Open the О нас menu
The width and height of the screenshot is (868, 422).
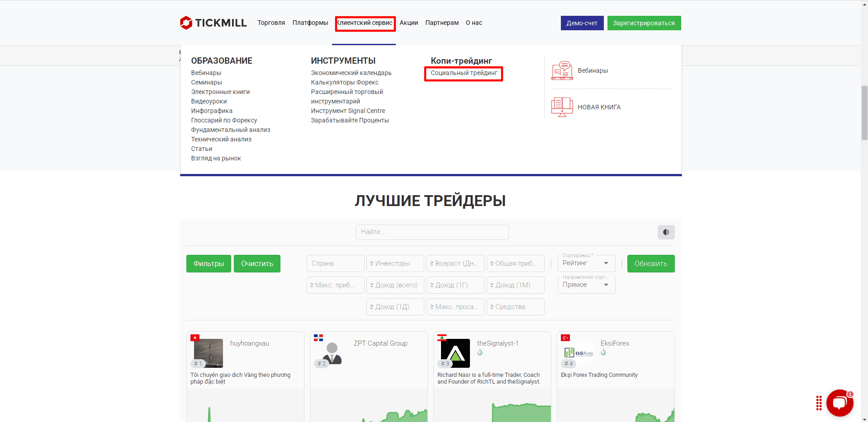tap(474, 23)
